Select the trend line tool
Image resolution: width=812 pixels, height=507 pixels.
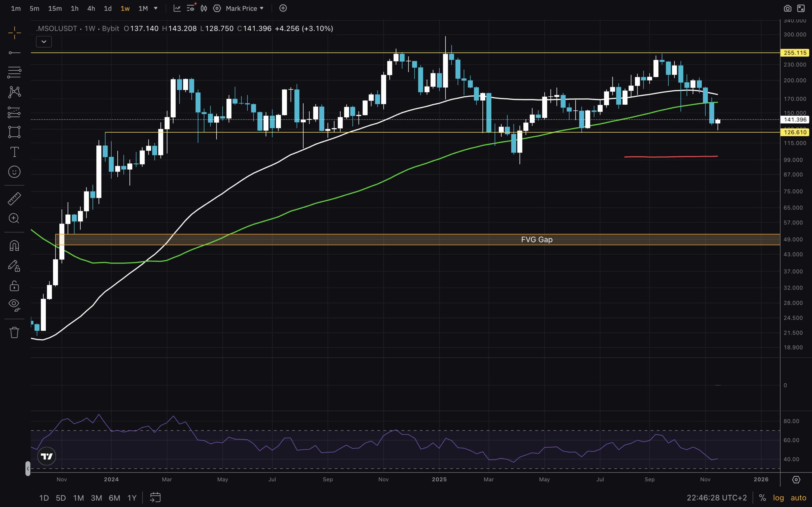tap(14, 53)
